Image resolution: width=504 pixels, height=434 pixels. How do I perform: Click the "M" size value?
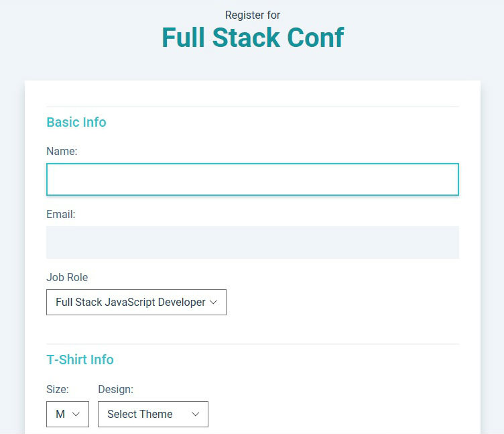click(x=60, y=414)
